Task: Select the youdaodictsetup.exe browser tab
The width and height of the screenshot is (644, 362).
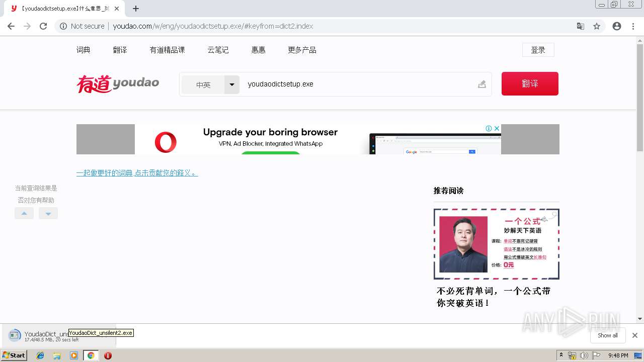Action: click(64, 9)
